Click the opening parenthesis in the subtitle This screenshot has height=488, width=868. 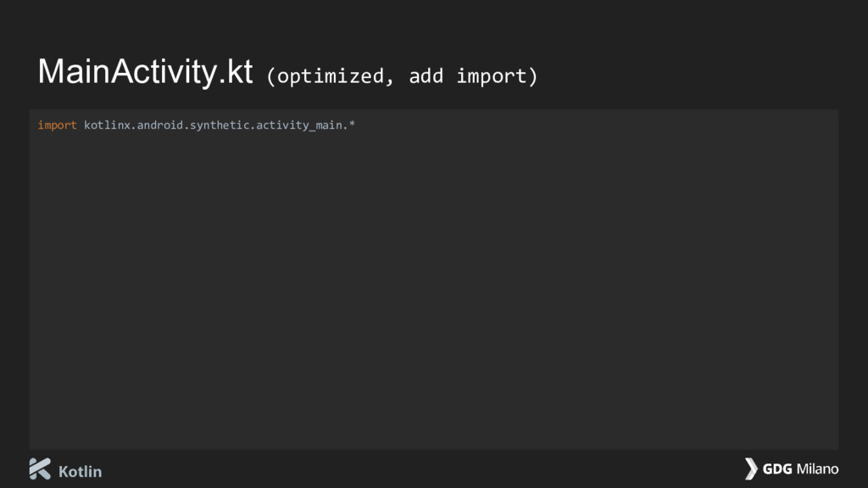[x=271, y=76]
